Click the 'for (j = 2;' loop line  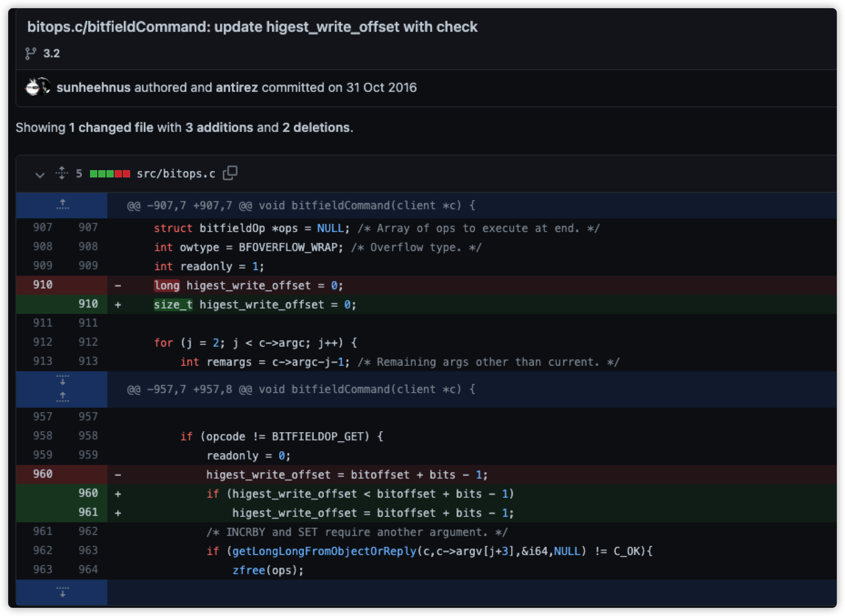pyautogui.click(x=256, y=342)
